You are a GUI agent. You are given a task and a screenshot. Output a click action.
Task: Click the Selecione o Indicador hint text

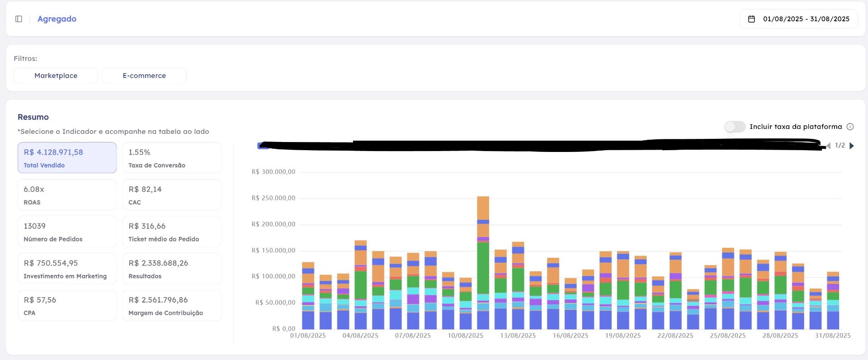(x=113, y=132)
